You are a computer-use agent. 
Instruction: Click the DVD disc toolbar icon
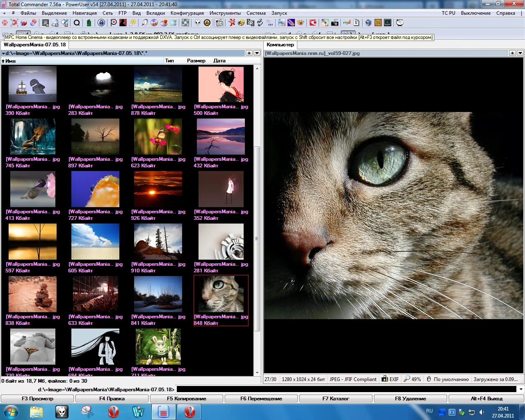154,23
